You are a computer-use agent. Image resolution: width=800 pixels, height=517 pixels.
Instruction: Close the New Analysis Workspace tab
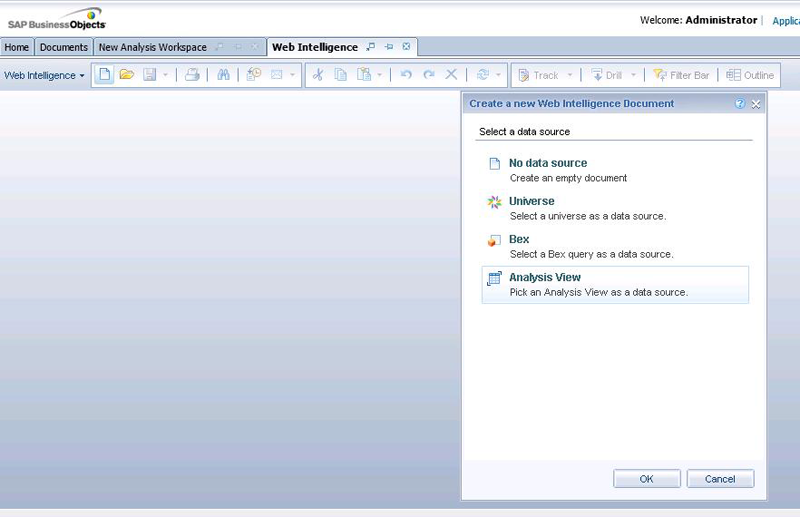(x=254, y=47)
